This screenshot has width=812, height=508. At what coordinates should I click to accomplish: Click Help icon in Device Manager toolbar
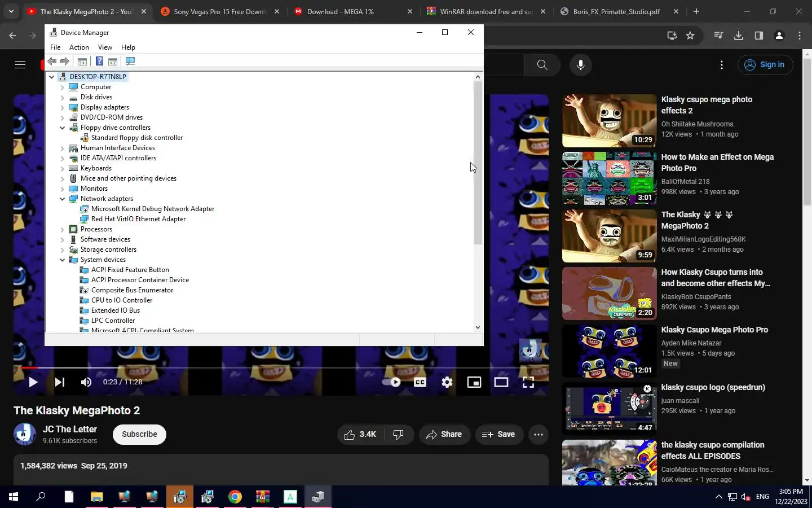(99, 61)
